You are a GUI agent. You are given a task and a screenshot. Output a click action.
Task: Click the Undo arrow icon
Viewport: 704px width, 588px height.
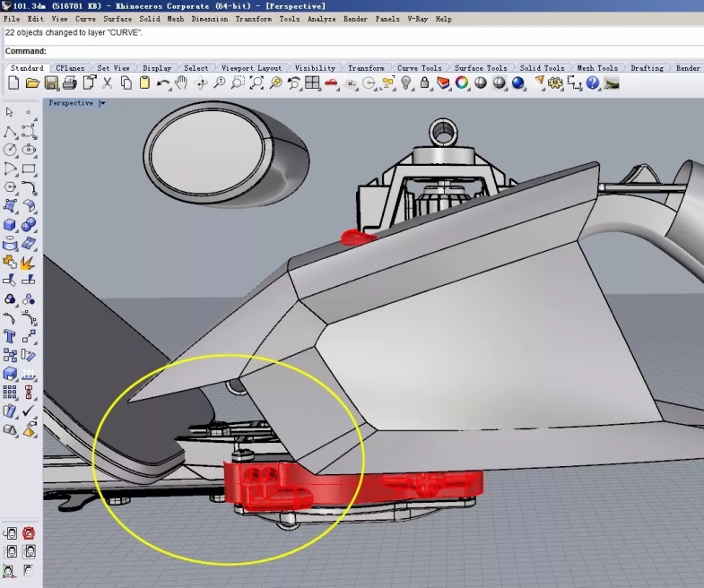coord(162,83)
